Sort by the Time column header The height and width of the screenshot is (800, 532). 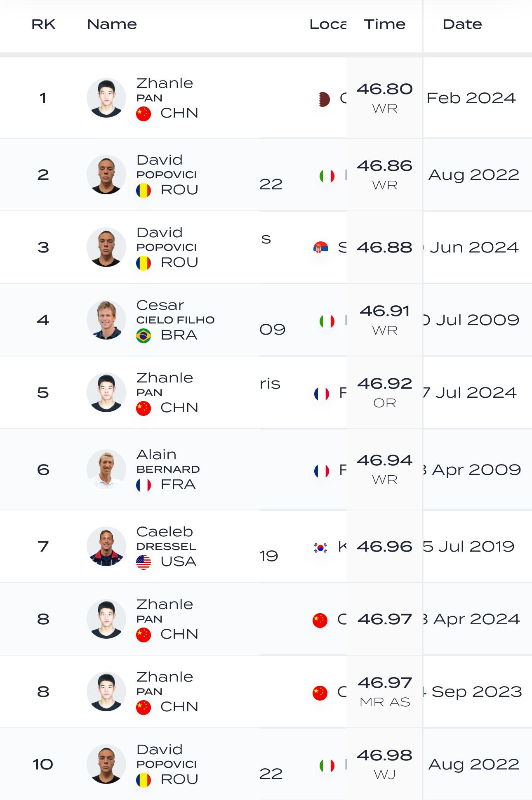pyautogui.click(x=384, y=24)
